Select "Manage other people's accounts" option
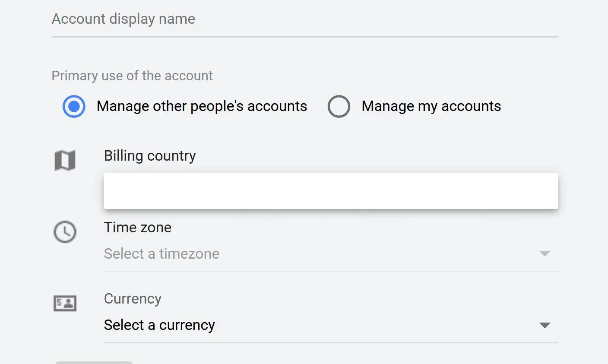608x364 pixels. coord(74,106)
